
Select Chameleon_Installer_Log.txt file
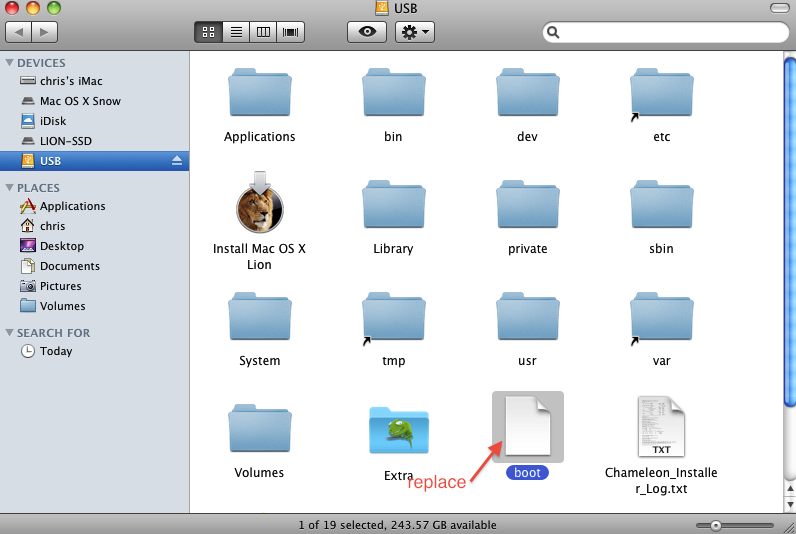[x=661, y=427]
